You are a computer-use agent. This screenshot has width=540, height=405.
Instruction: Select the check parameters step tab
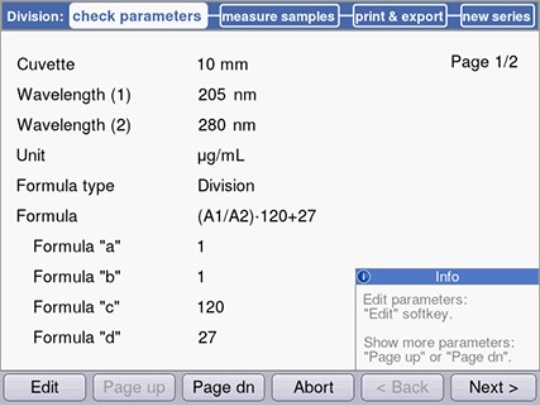click(x=138, y=16)
